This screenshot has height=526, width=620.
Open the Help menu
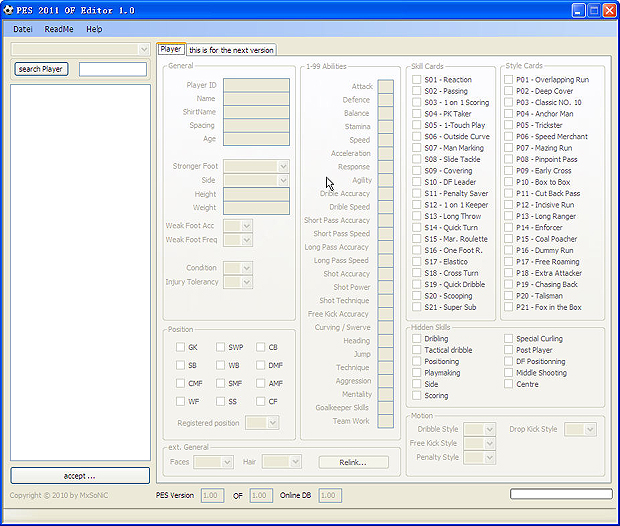94,29
